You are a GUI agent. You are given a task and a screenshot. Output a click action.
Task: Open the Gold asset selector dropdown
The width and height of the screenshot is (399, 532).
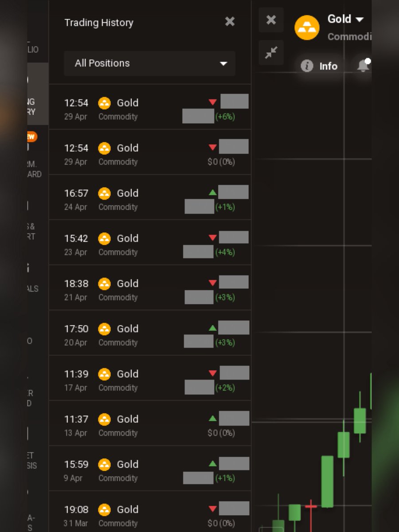(345, 19)
